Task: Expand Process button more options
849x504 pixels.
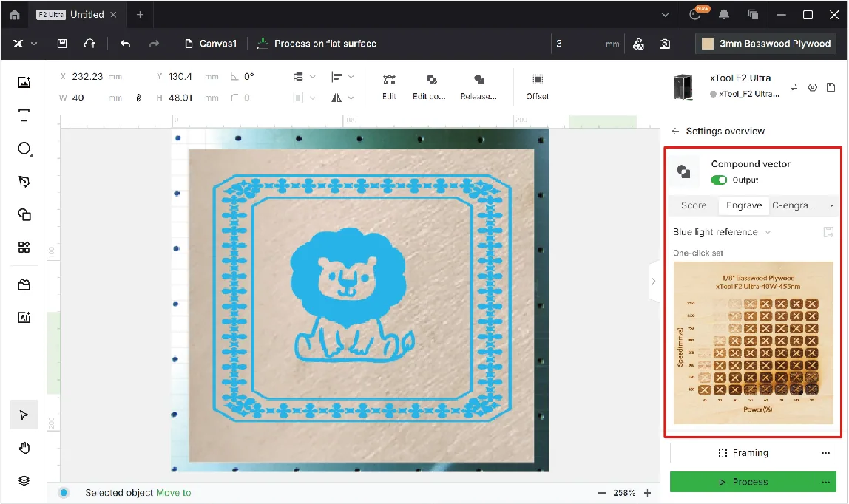Action: point(825,482)
